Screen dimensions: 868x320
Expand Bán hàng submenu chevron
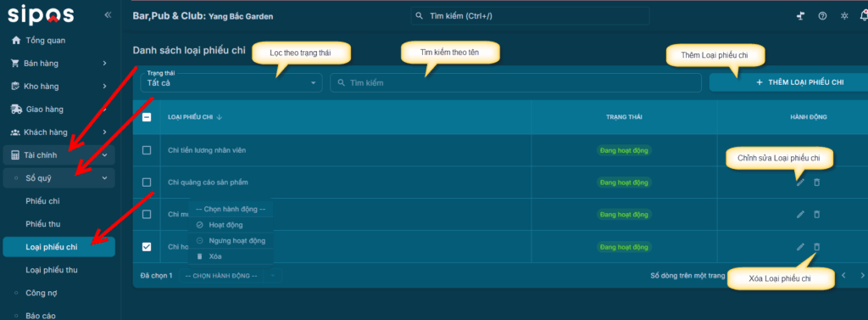click(104, 64)
